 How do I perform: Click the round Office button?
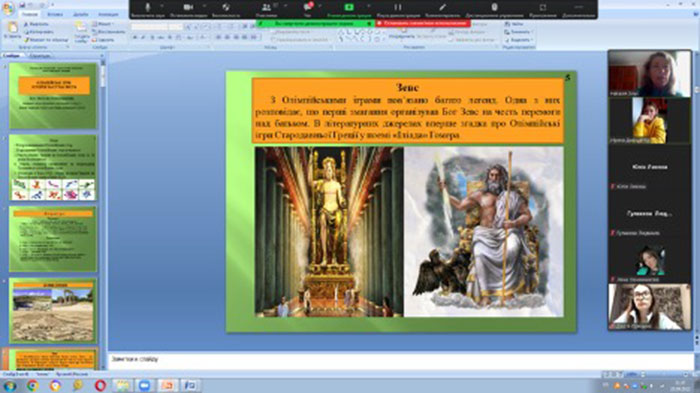click(x=8, y=8)
